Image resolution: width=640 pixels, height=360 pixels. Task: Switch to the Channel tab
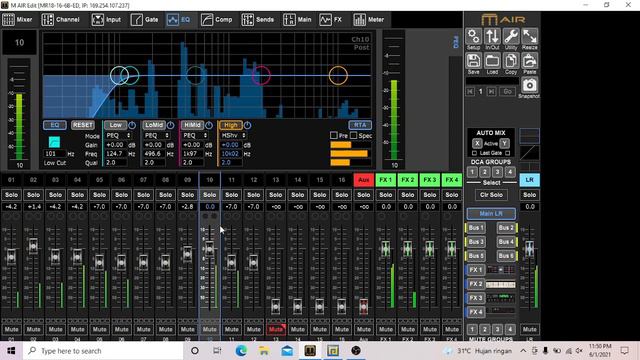(61, 20)
